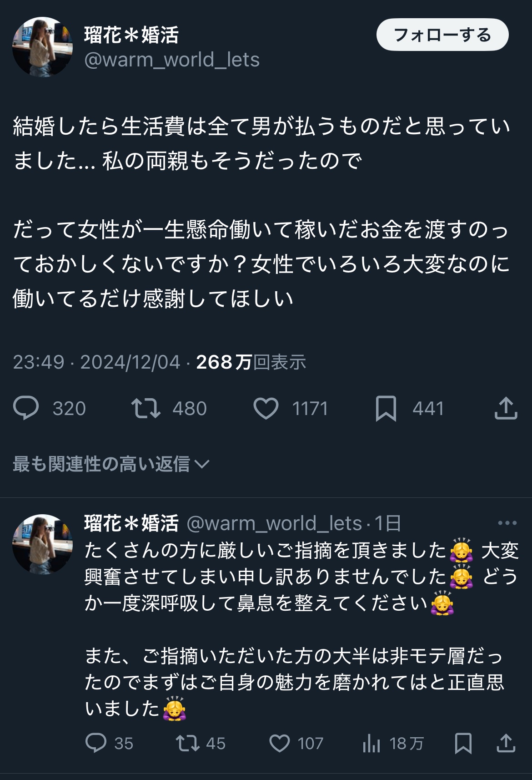The height and width of the screenshot is (780, 532).
Task: Open the @warm_world_lets handle in the header
Action: coord(172,60)
